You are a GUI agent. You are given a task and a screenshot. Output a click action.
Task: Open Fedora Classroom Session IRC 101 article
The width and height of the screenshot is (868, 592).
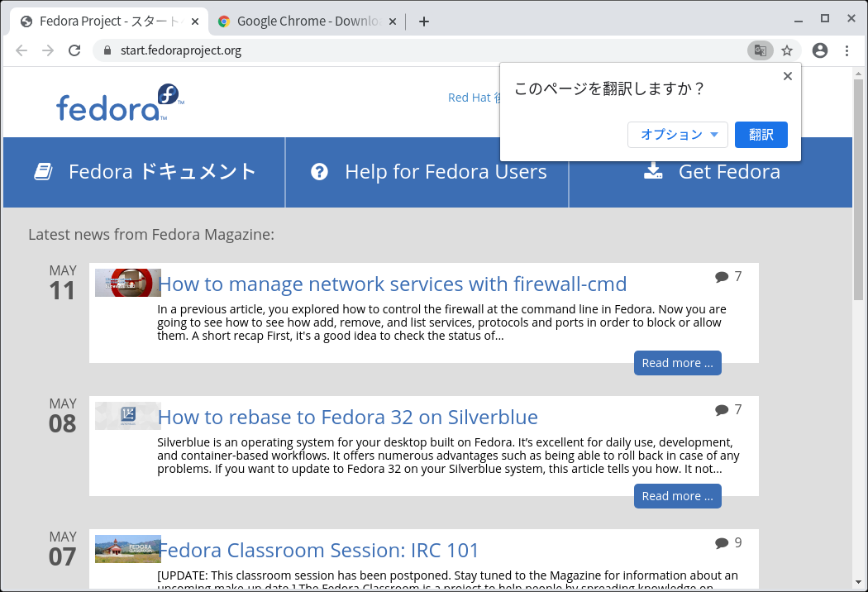tap(319, 551)
